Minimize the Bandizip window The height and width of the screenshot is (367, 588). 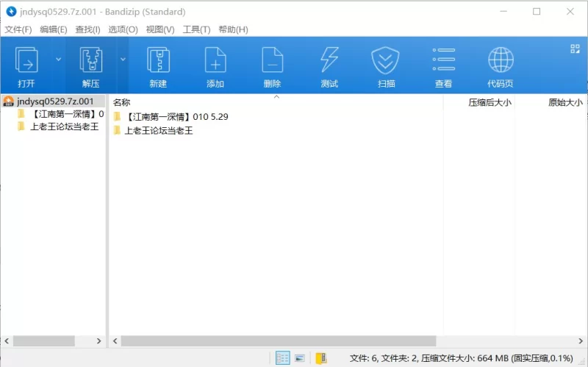pyautogui.click(x=503, y=12)
